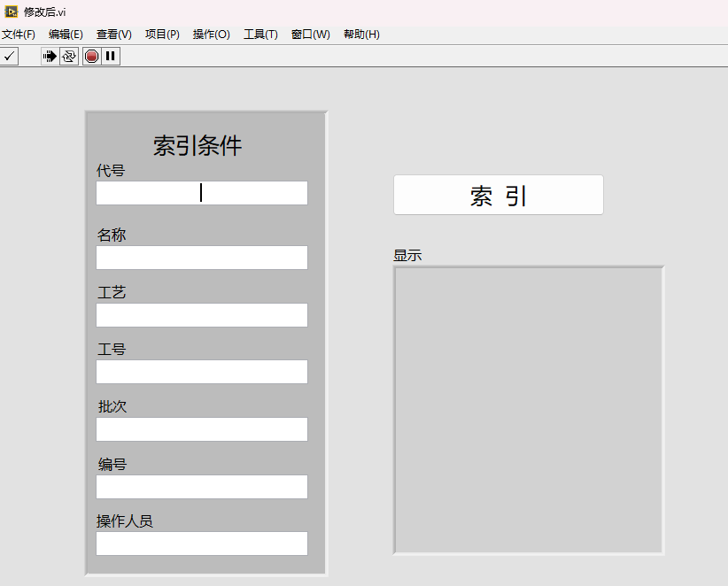The image size is (728, 586).
Task: Click the 名称 text box
Action: (x=201, y=257)
